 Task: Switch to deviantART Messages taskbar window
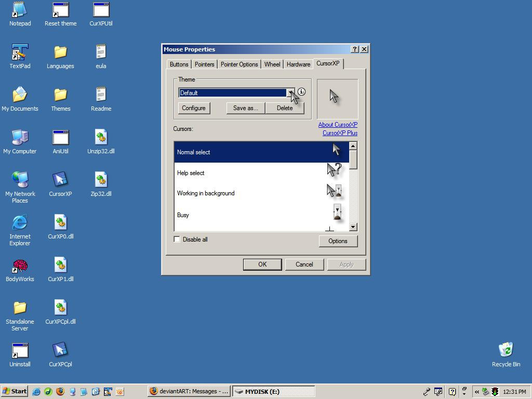(x=189, y=391)
